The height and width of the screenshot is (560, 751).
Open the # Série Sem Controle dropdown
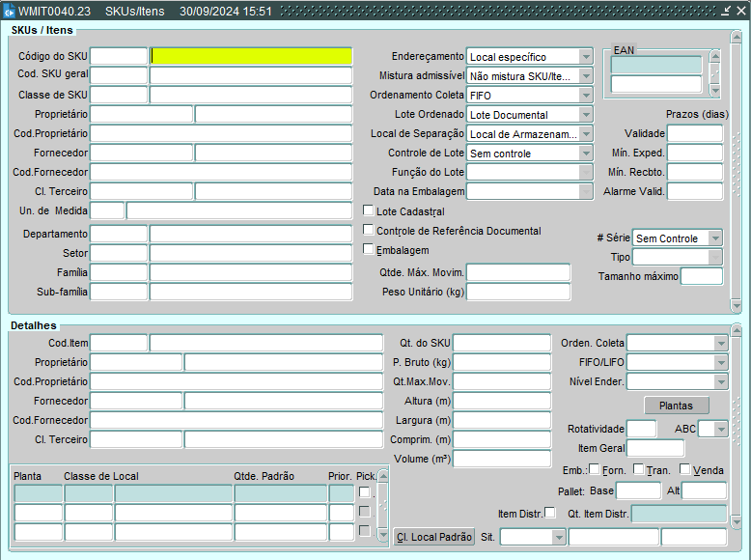714,238
